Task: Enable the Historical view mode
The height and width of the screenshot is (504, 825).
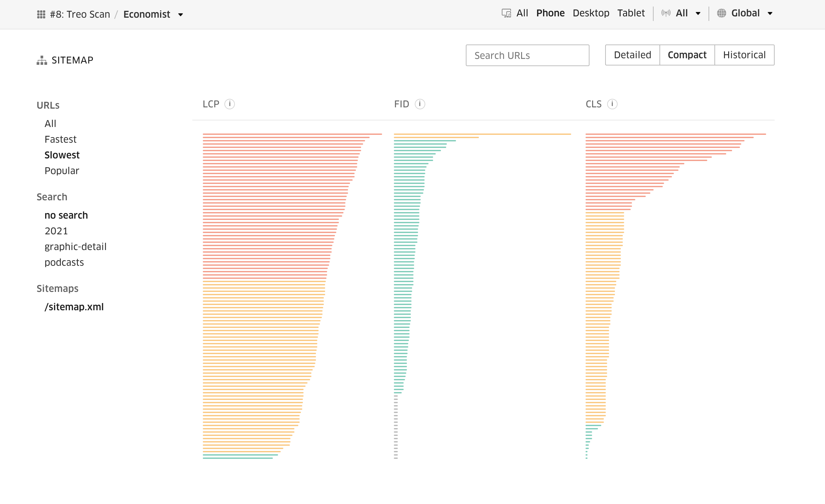Action: (744, 55)
